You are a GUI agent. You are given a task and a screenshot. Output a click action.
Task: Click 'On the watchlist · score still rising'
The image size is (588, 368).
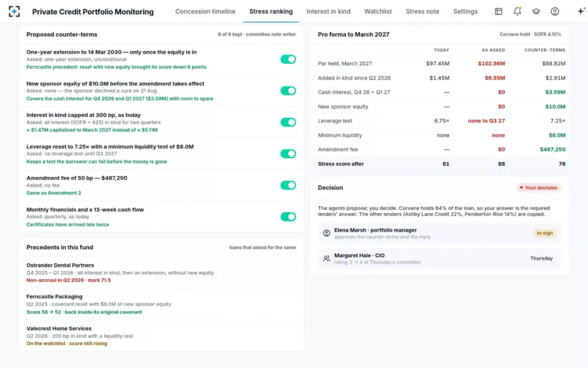[x=67, y=343]
